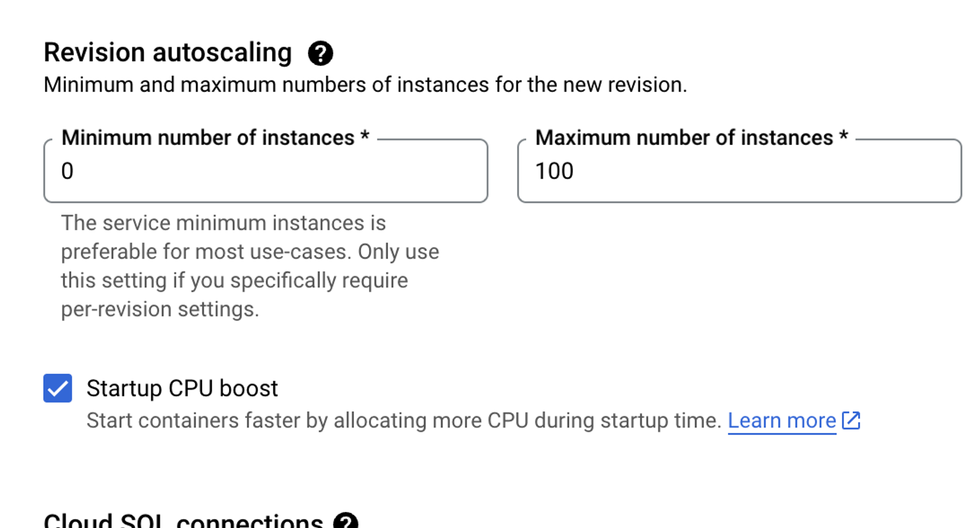Click the words "Only use" in the helper text
980x528 pixels.
(x=398, y=252)
